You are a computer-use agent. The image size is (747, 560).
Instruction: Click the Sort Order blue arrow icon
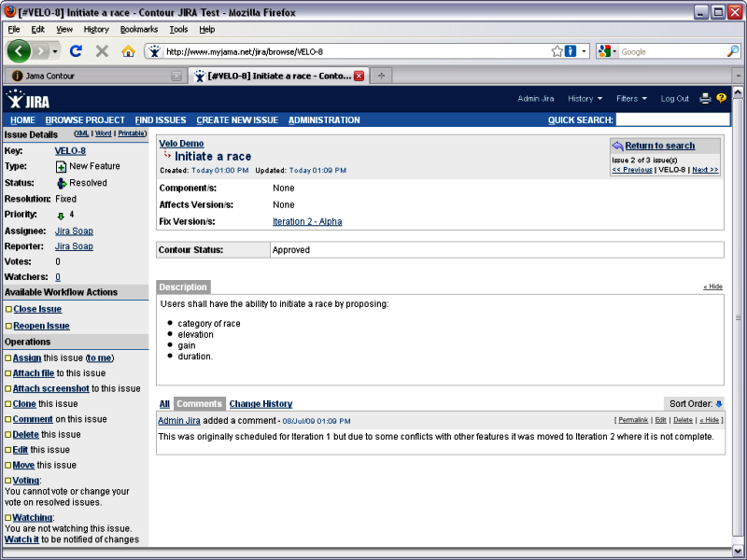tap(719, 404)
